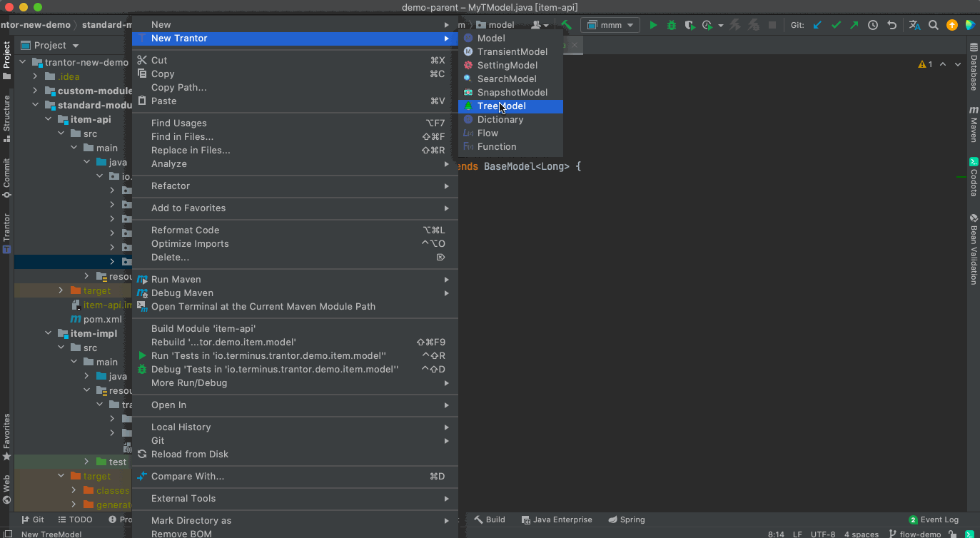Click the UTF-8 encoding status
The width and height of the screenshot is (980, 538).
coord(822,534)
